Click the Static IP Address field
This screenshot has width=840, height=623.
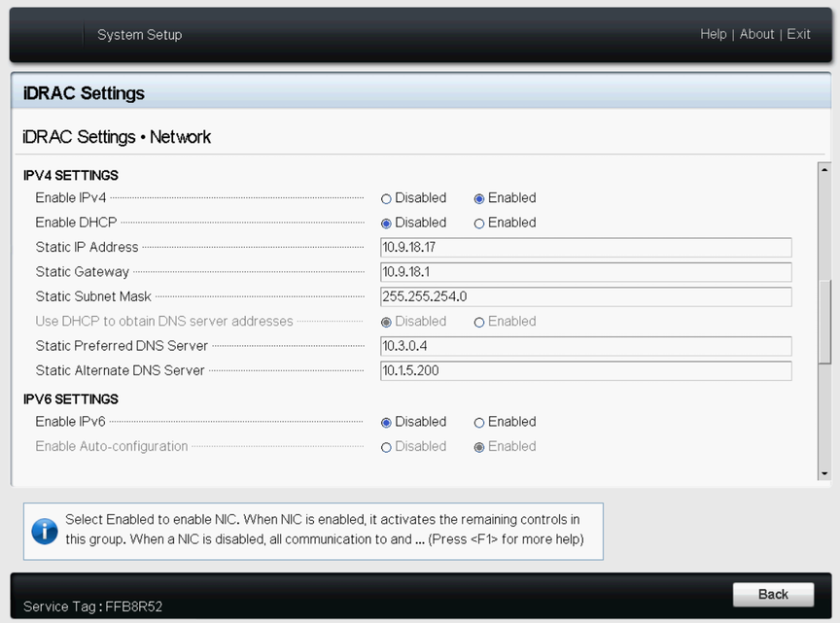click(585, 247)
